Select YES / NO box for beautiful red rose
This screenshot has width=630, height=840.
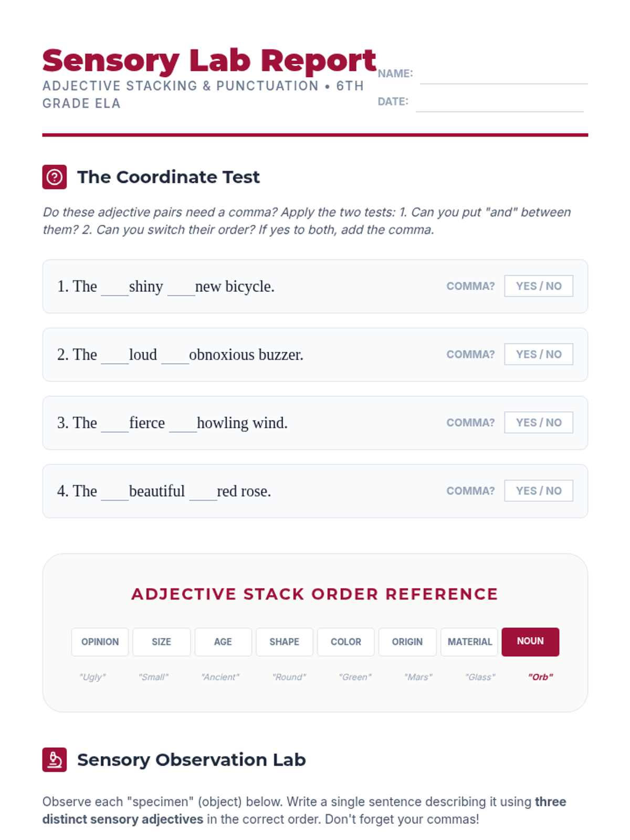tap(539, 491)
